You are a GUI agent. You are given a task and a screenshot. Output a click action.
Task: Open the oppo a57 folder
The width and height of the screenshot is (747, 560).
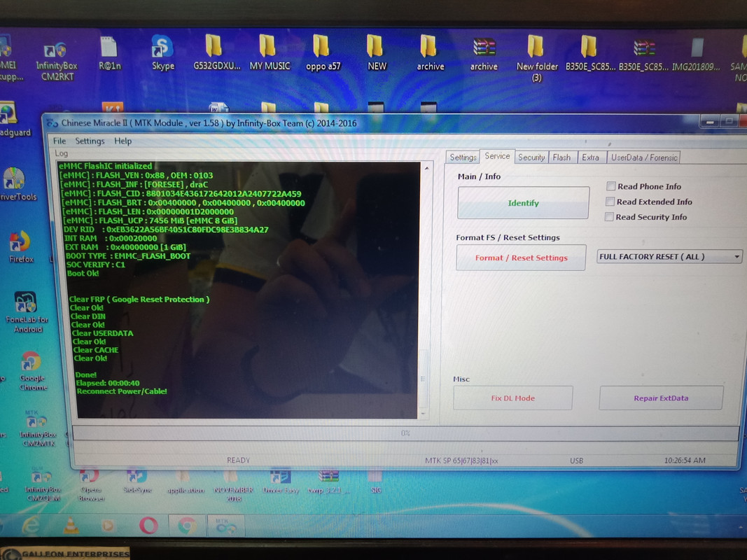323,52
